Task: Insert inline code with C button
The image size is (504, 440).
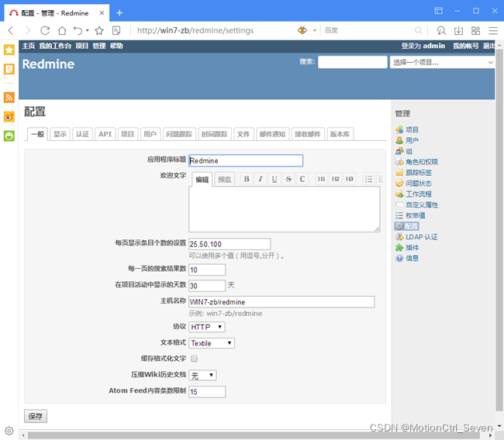Action: [x=302, y=179]
